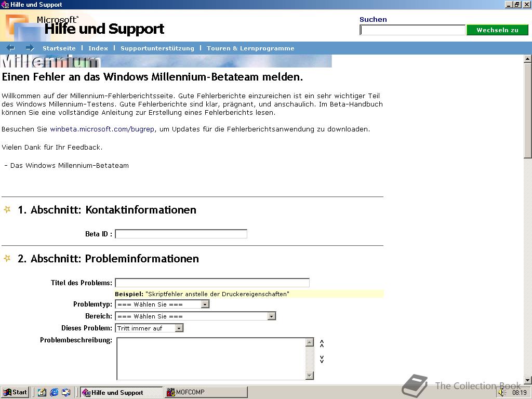Minimize the Hilfe und Support window

509,4
